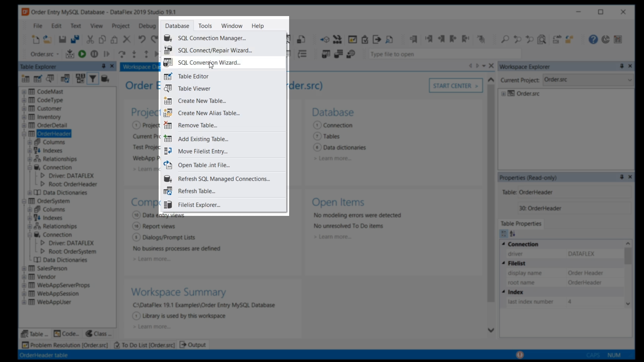Click the green Run button in toolbar
Image resolution: width=644 pixels, height=362 pixels.
point(82,54)
